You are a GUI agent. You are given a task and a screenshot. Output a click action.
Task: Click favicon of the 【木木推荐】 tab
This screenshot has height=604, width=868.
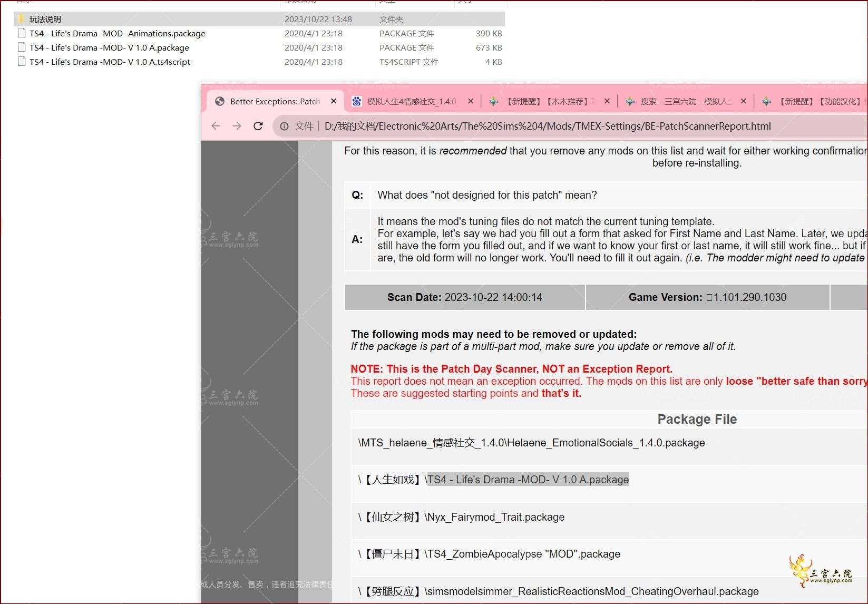494,101
